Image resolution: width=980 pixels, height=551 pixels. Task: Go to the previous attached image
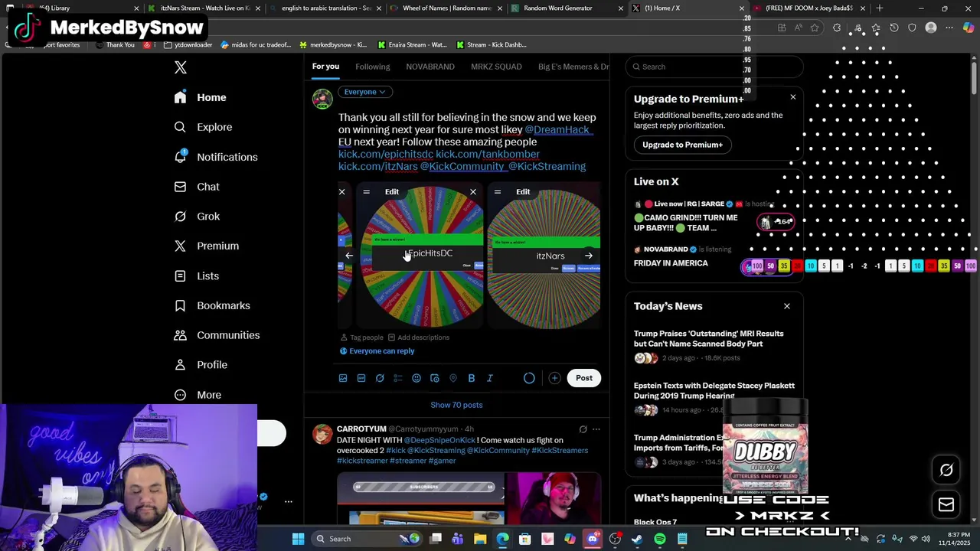(349, 256)
